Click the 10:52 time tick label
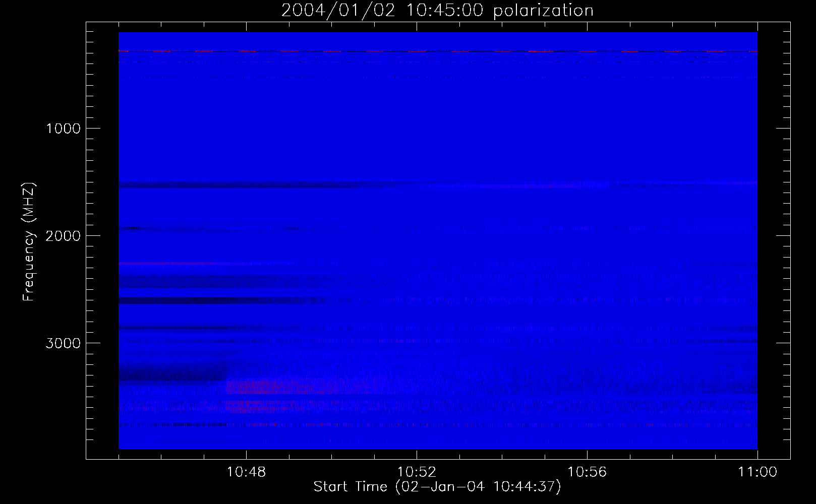This screenshot has height=504, width=816. tap(417, 472)
